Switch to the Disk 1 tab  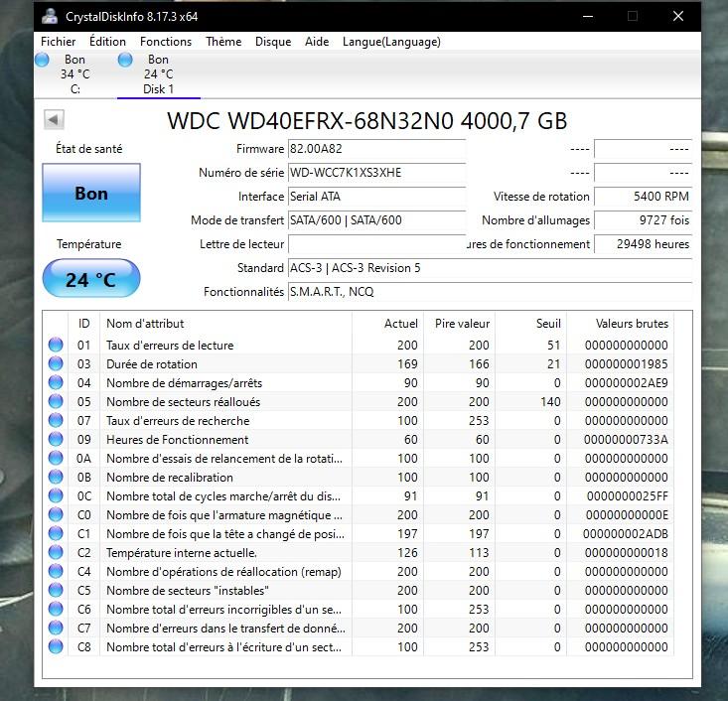tap(158, 74)
